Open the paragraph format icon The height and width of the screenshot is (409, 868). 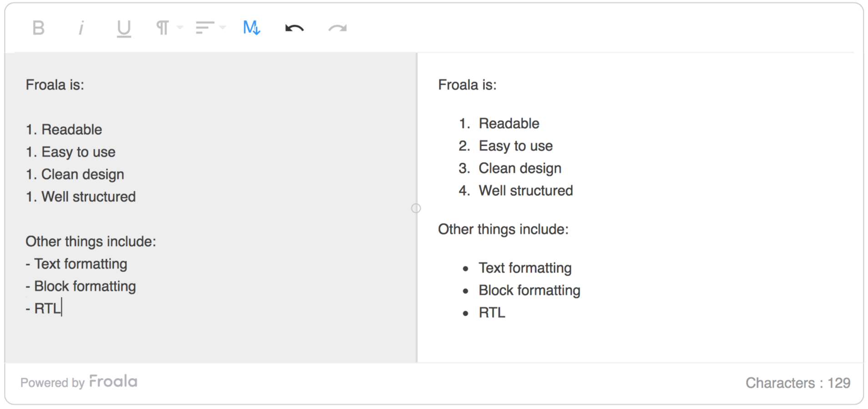[162, 28]
